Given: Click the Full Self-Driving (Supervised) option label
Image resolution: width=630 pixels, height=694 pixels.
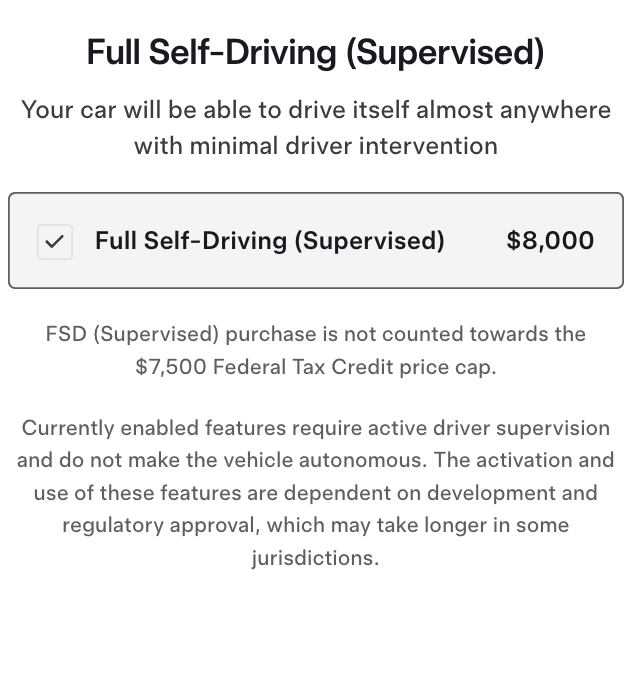Looking at the screenshot, I should point(269,241).
